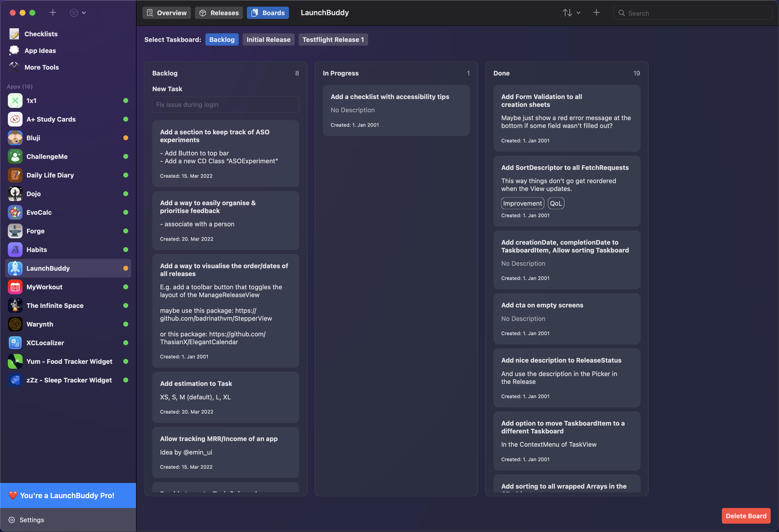779x532 pixels.
Task: Select the Bluji app icon
Action: pos(15,138)
